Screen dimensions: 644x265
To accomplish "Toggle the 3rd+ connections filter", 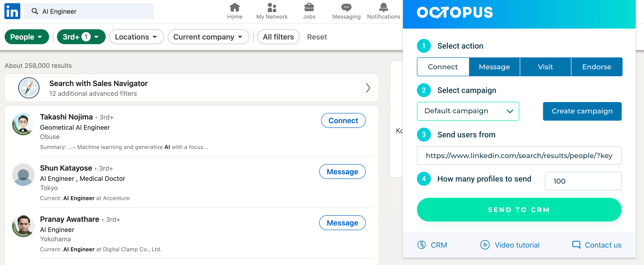I will (81, 37).
